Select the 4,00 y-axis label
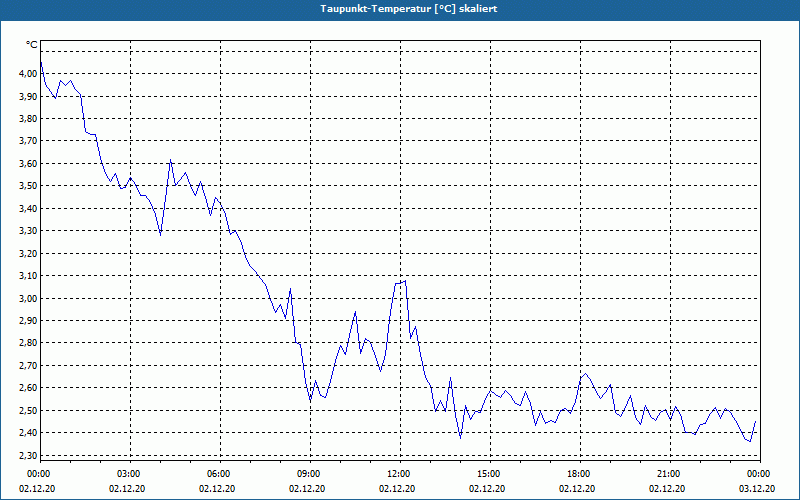The image size is (800, 500). (x=28, y=73)
